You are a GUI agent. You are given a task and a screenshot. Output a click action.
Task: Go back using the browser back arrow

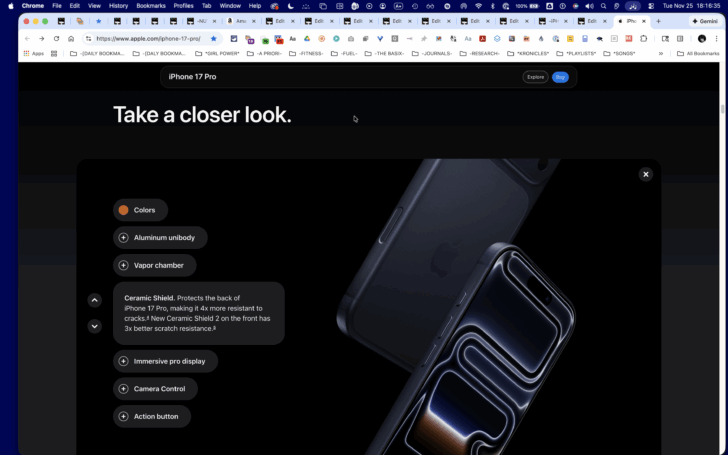pos(27,39)
